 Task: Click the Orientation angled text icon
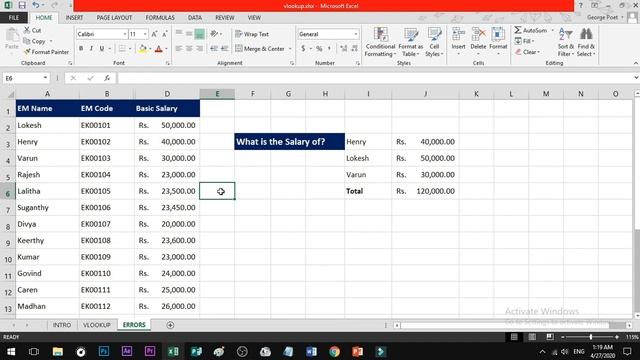214,34
